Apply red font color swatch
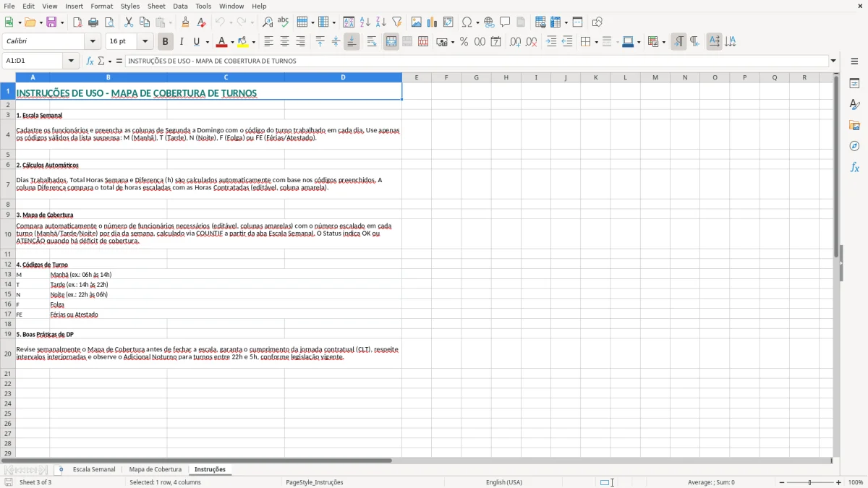This screenshot has width=868, height=488. click(221, 42)
